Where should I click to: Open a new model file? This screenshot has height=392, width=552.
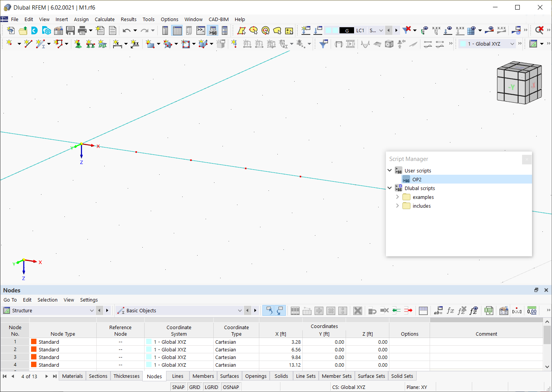click(10, 30)
